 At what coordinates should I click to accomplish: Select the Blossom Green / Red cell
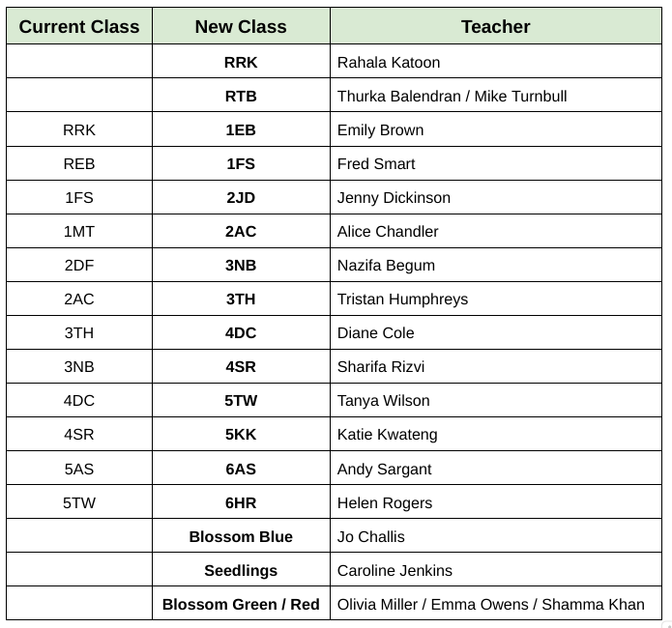click(241, 604)
